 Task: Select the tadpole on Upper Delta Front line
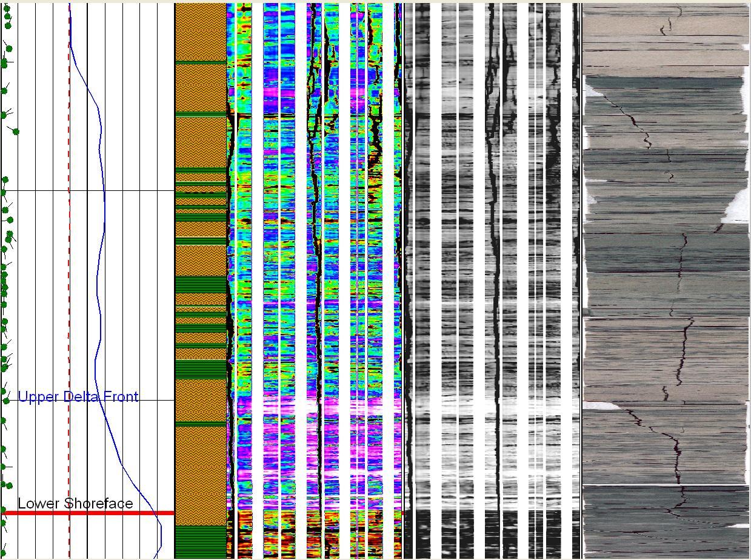click(x=6, y=400)
